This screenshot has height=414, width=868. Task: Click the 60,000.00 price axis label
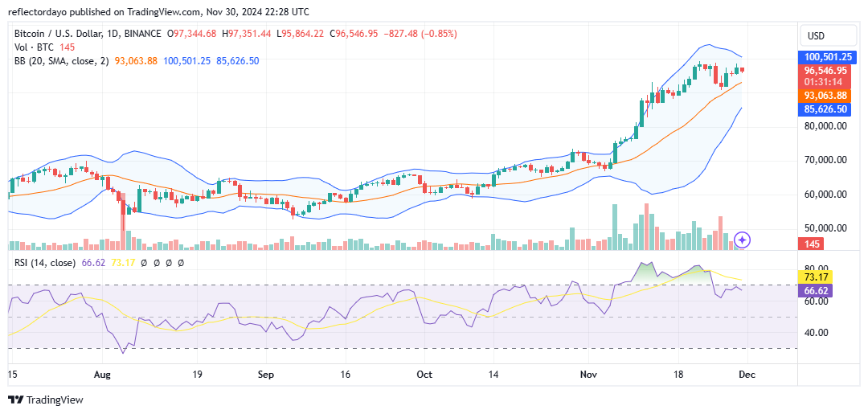tap(825, 195)
